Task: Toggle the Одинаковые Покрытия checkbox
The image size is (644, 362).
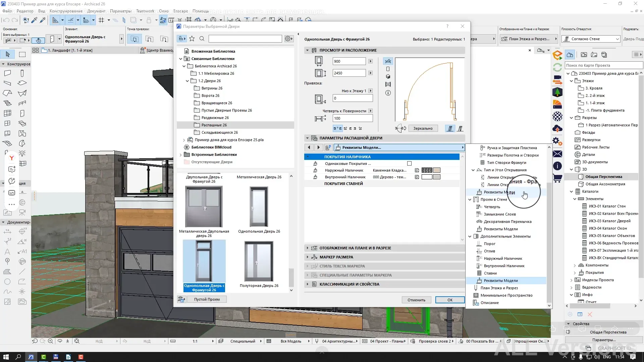Action: pyautogui.click(x=409, y=164)
